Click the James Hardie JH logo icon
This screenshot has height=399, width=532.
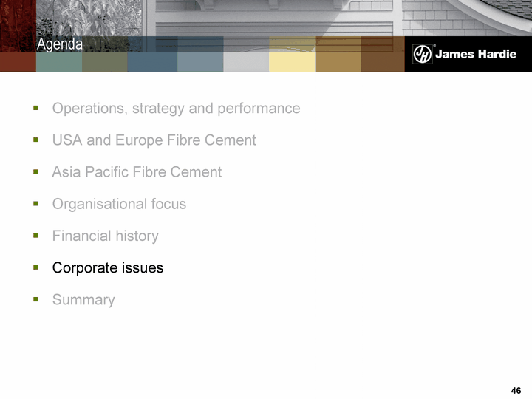(x=422, y=54)
